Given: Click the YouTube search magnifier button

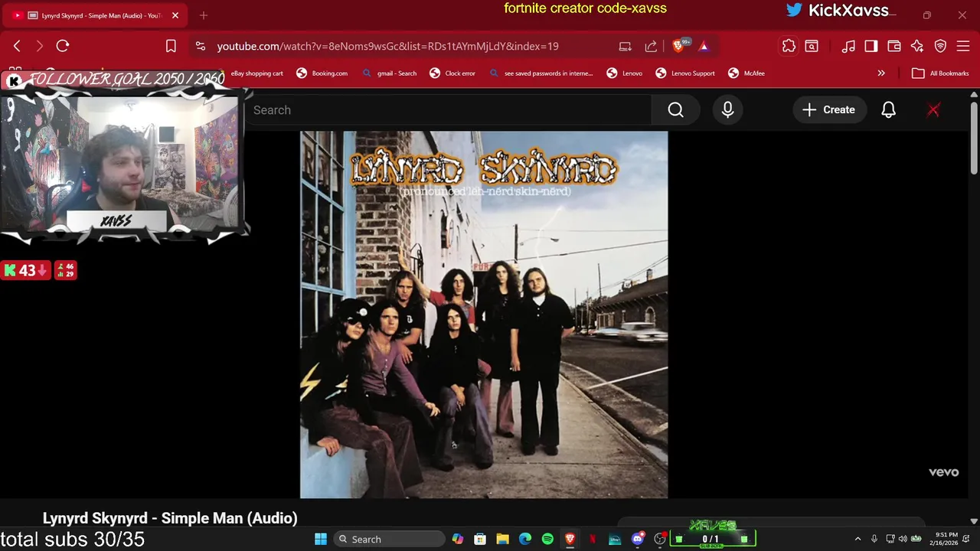Looking at the screenshot, I should coord(675,110).
